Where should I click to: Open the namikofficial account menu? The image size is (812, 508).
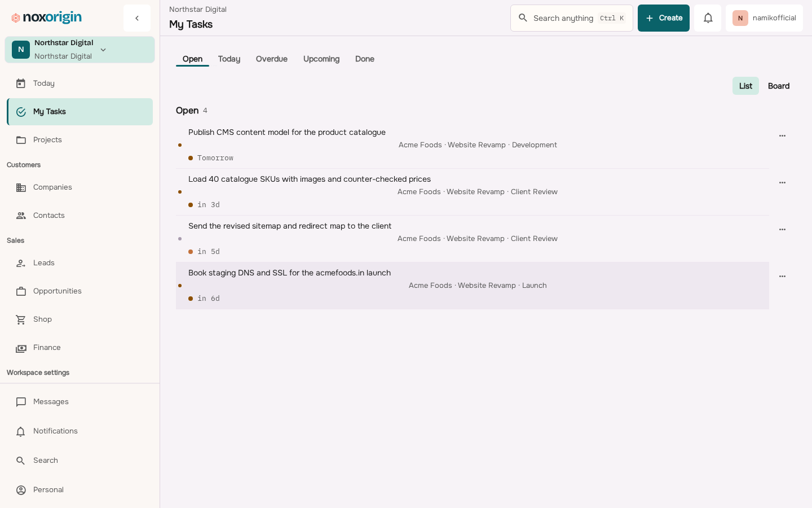click(764, 18)
